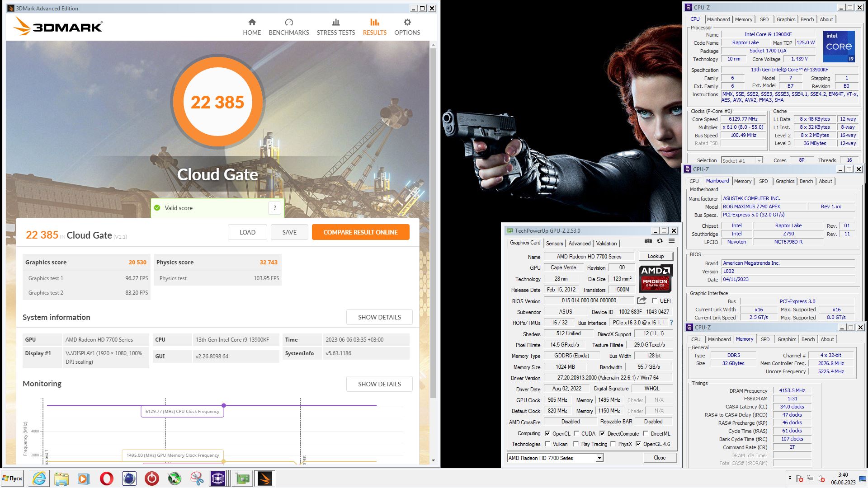Click the 3DMark logo
The height and width of the screenshot is (488, 868).
[x=59, y=26]
